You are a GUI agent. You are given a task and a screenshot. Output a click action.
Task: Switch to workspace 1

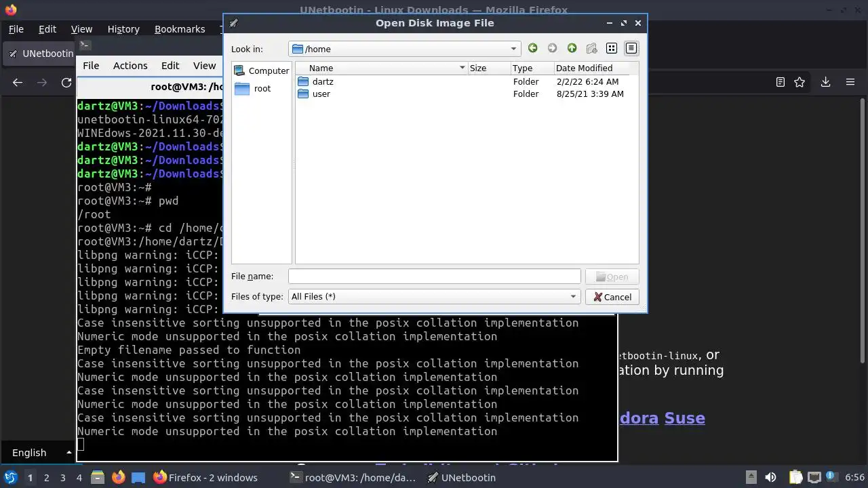[30, 477]
